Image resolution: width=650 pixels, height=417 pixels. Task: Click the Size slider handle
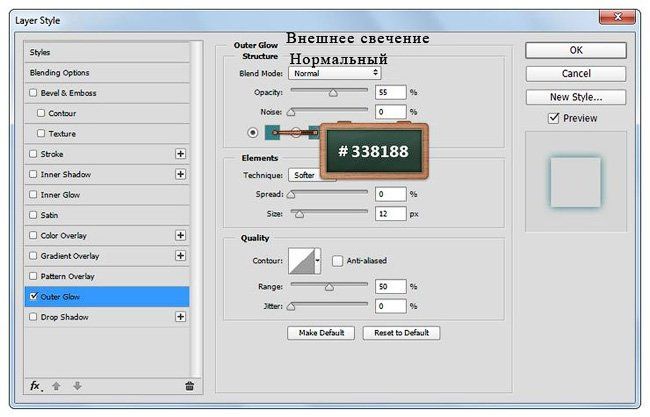point(299,214)
